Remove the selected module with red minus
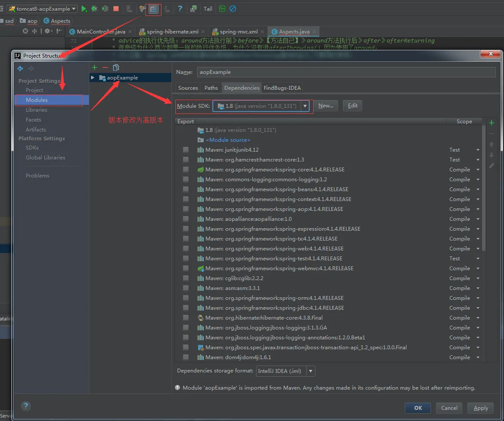Screen dimensions: 504x421 (x=105, y=67)
